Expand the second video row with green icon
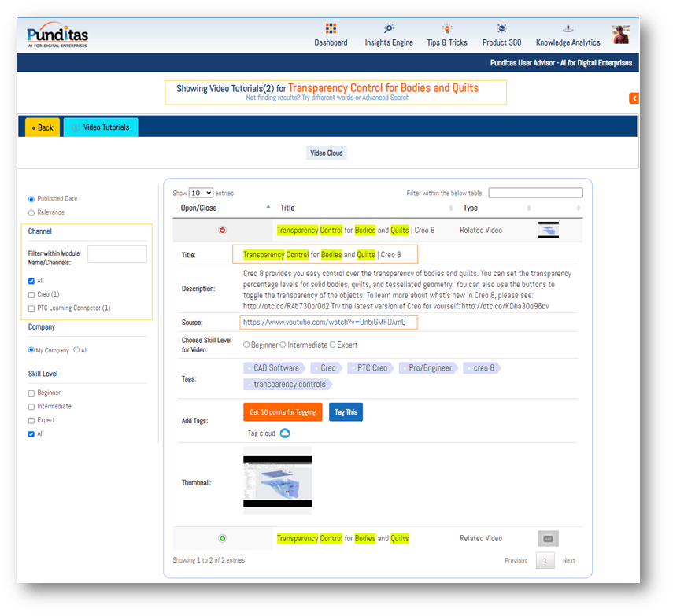Image resolution: width=673 pixels, height=616 pixels. pyautogui.click(x=222, y=539)
